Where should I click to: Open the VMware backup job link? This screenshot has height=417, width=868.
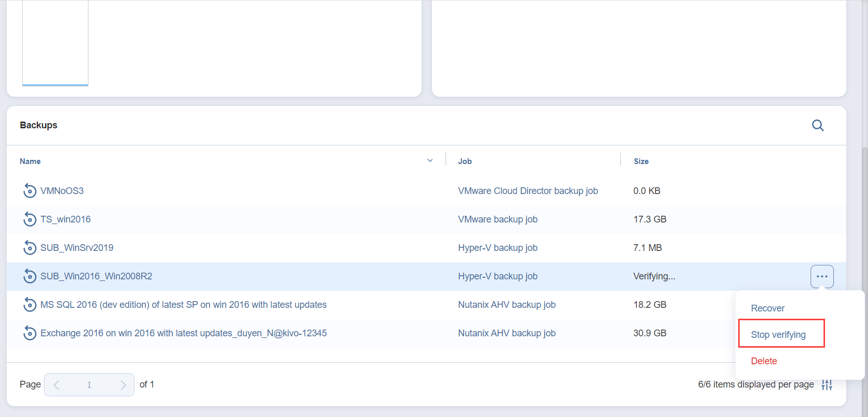[x=498, y=219]
